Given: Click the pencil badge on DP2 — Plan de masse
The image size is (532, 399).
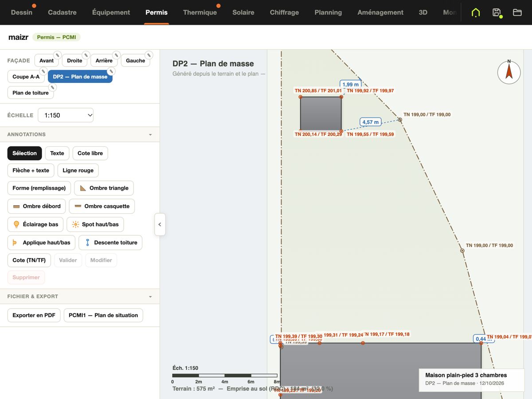Looking at the screenshot, I should coord(111,71).
